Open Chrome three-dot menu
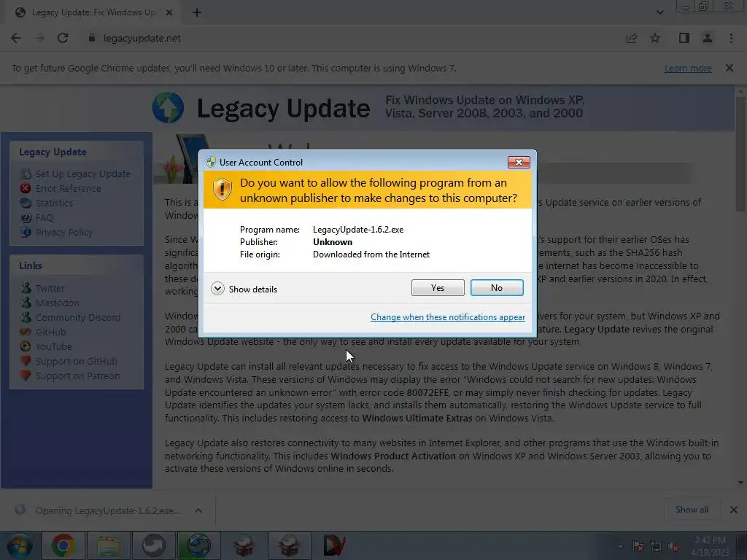The width and height of the screenshot is (747, 560). coord(731,38)
